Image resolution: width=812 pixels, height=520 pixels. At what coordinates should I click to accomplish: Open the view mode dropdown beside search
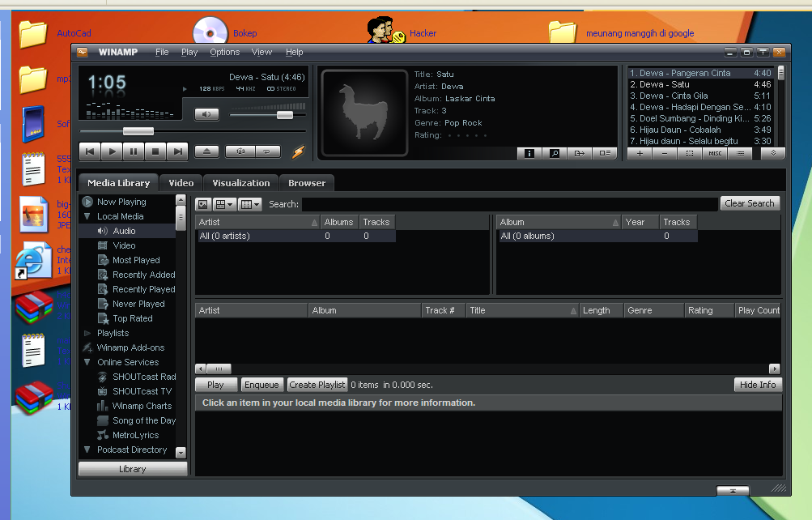point(224,204)
